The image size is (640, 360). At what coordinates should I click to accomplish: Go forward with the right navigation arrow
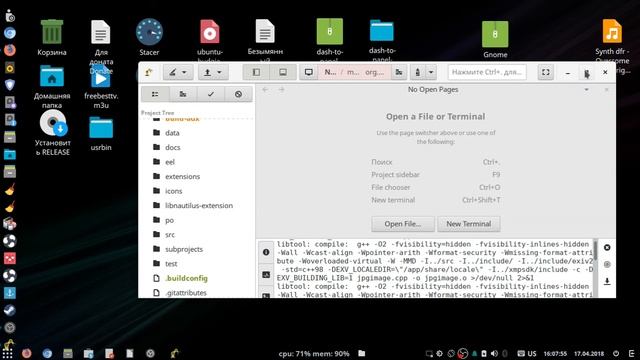(281, 89)
